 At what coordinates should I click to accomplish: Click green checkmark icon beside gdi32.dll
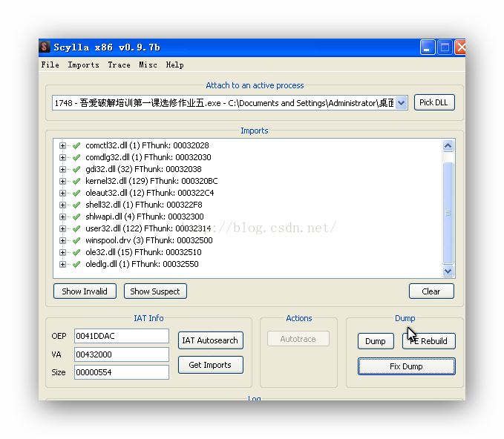point(76,169)
